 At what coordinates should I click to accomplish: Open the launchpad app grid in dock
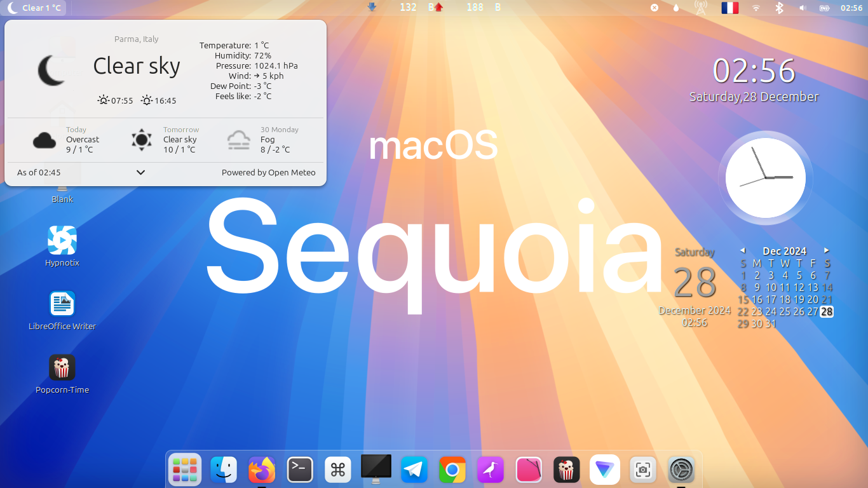[185, 470]
